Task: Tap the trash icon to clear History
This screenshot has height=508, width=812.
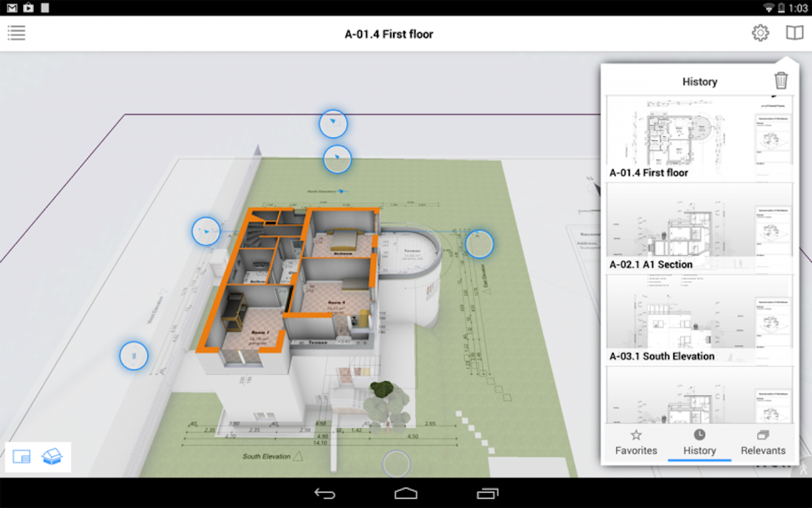Action: (782, 80)
